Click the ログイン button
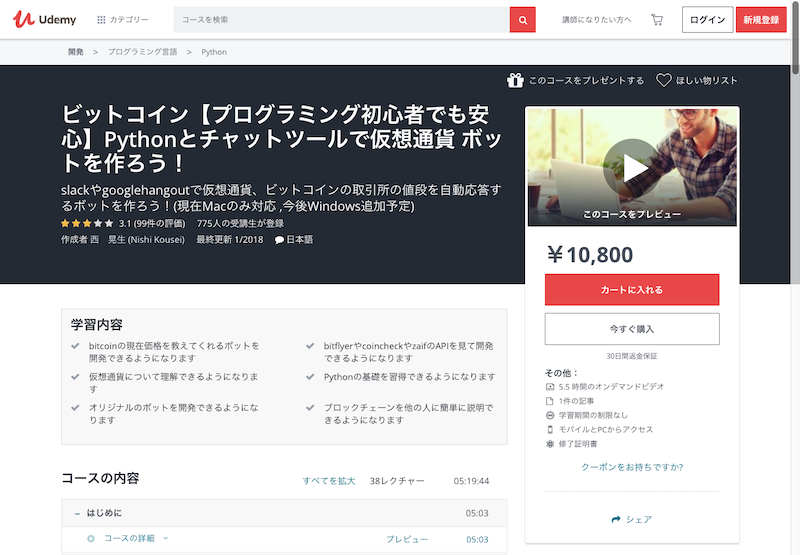The width and height of the screenshot is (800, 555). point(707,20)
